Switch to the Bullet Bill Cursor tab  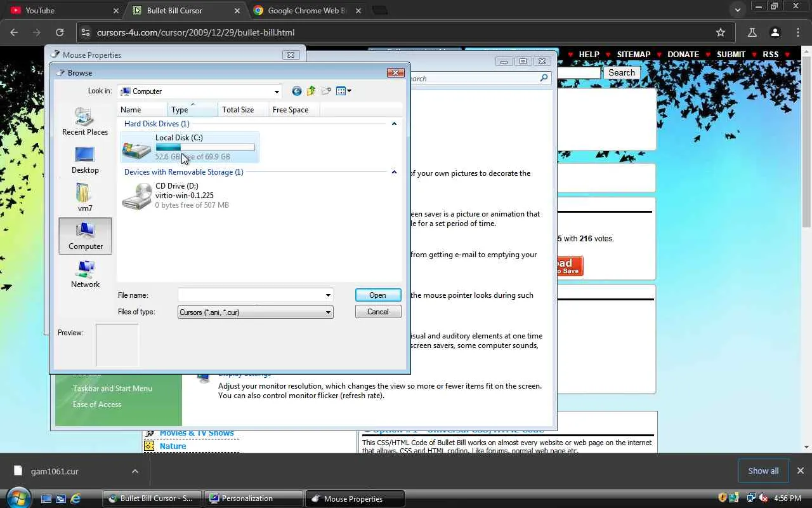tap(185, 11)
